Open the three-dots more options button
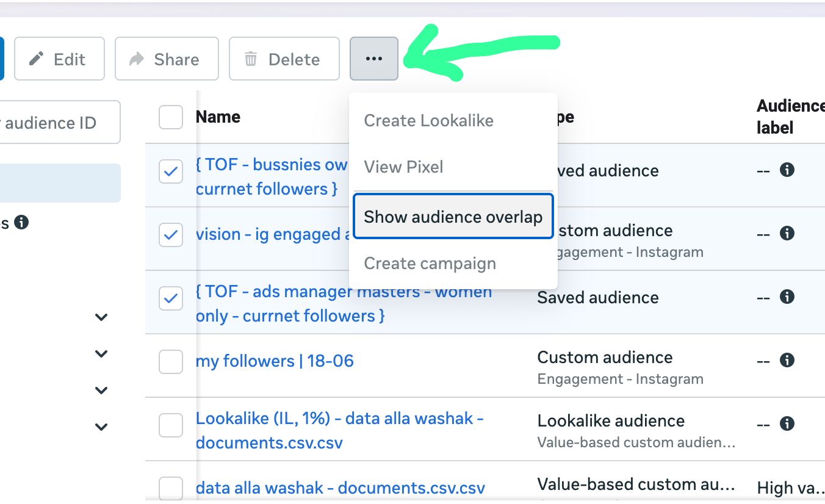This screenshot has width=825, height=504. pyautogui.click(x=374, y=59)
